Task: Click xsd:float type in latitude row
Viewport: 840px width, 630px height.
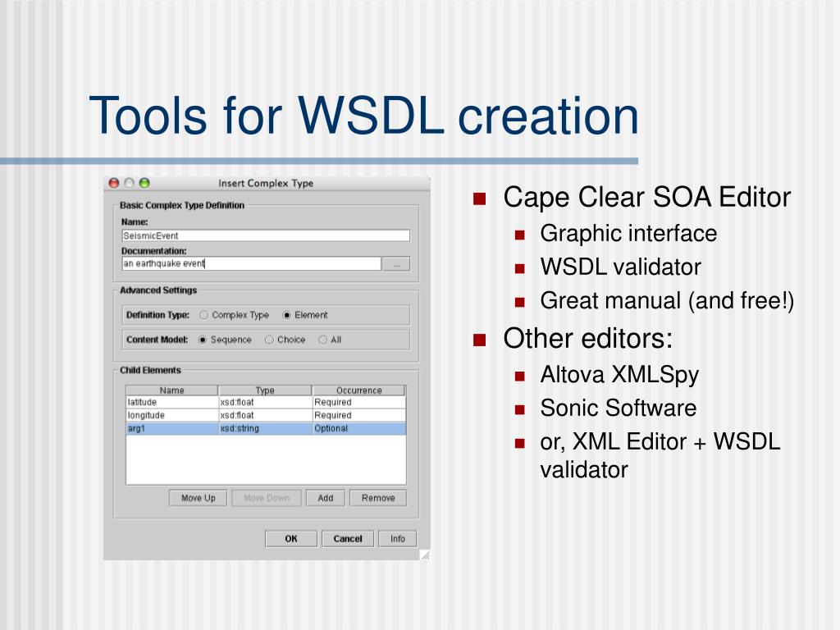Action: pyautogui.click(x=265, y=402)
